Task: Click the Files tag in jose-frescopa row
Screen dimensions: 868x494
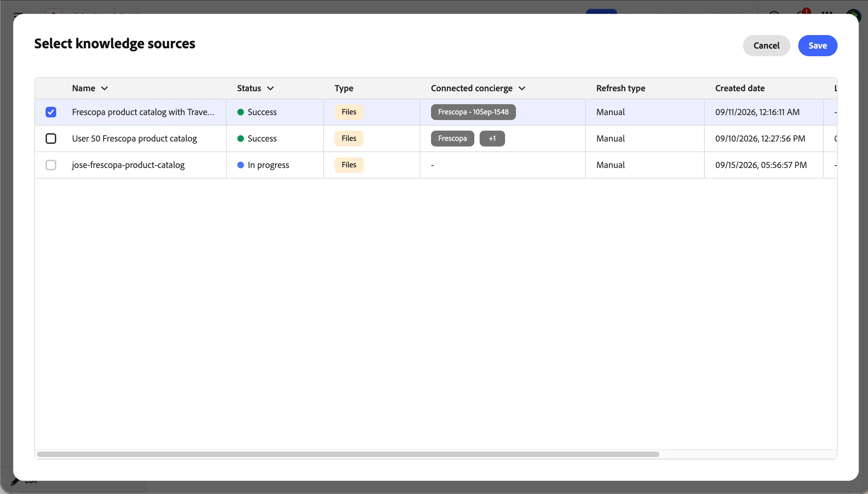Action: [349, 165]
